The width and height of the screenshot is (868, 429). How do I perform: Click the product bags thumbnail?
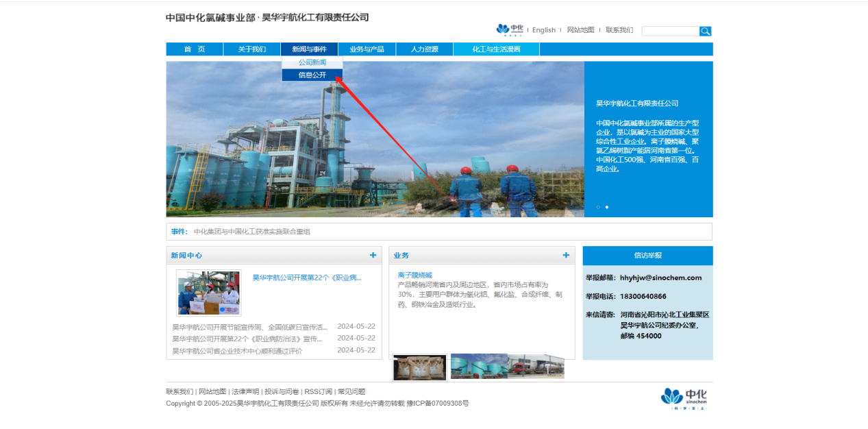click(419, 368)
